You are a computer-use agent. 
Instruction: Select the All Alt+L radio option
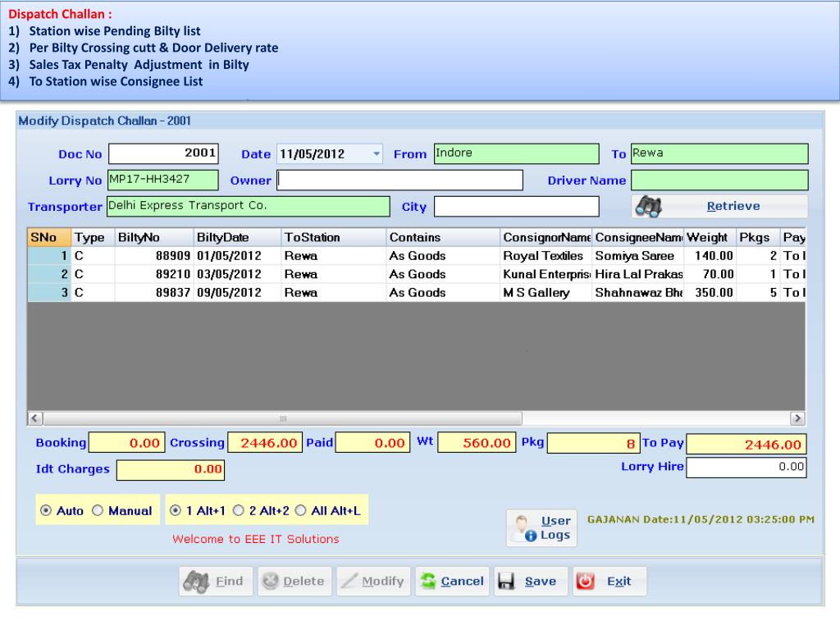(x=300, y=510)
